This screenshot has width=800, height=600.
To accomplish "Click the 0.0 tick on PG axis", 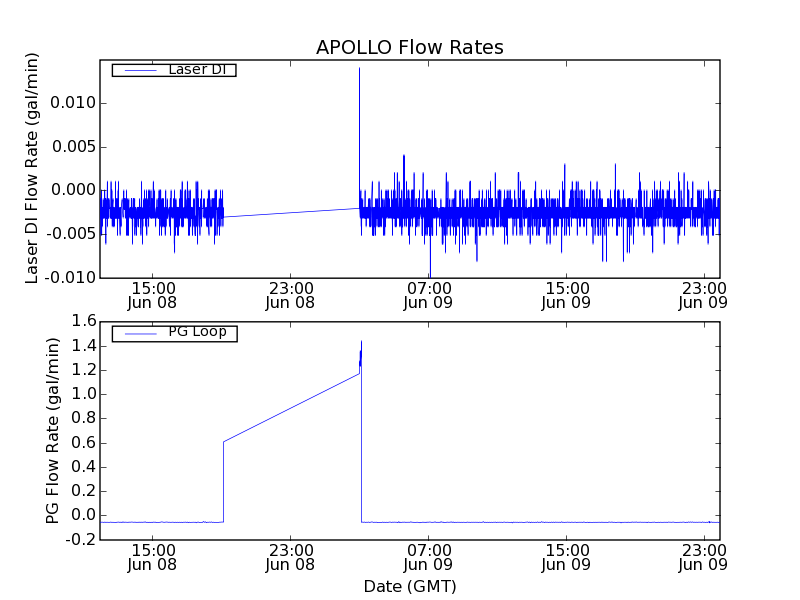I will point(84,515).
